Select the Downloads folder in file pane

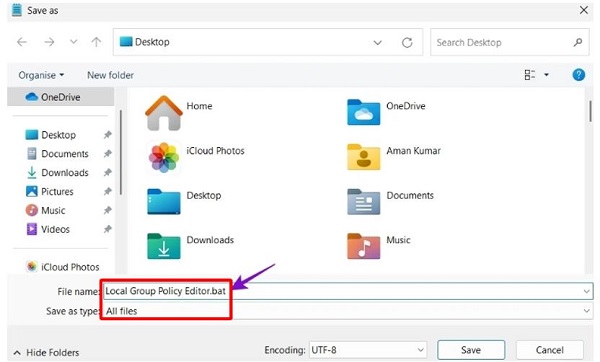(190, 246)
